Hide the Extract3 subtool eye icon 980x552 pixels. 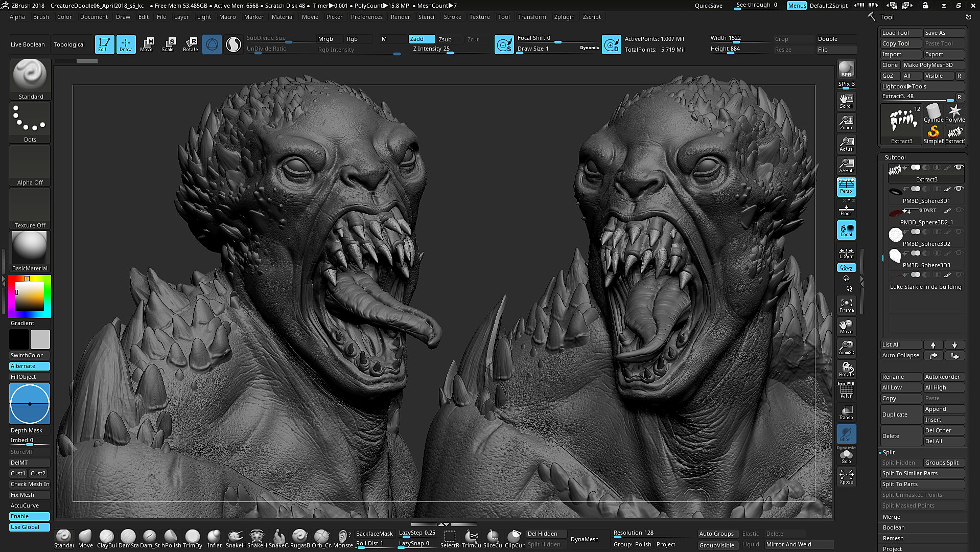(x=959, y=168)
